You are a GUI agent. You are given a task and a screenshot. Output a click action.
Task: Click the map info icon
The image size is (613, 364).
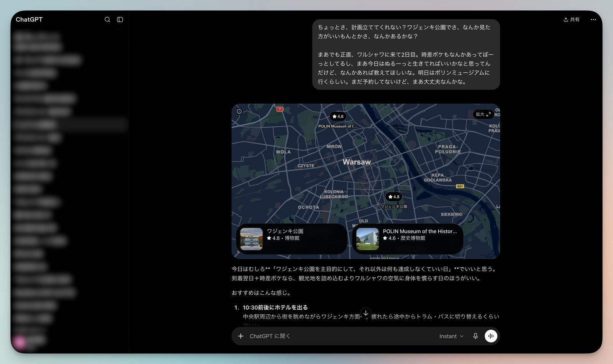[239, 111]
